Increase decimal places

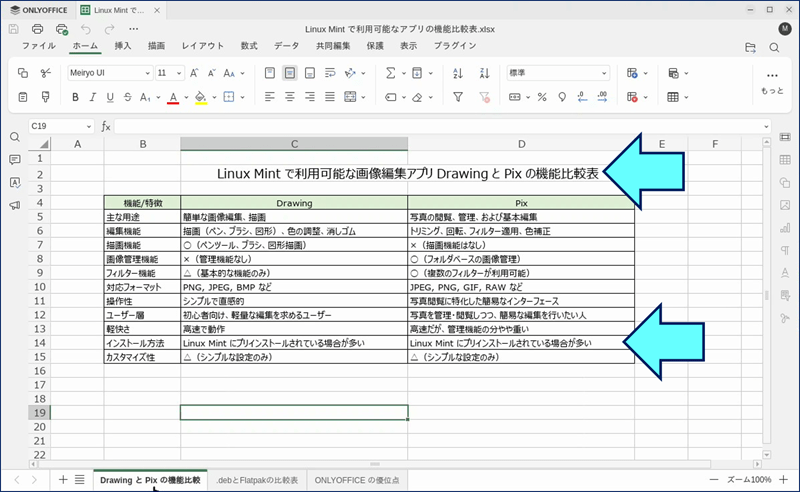[x=602, y=97]
